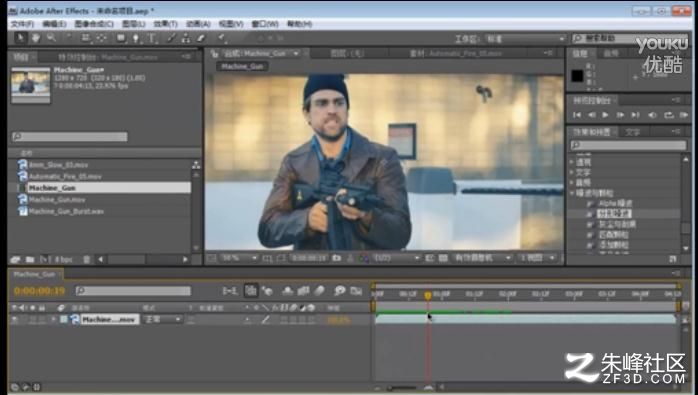Screen dimensions: 698x395
Task: Step to next frame in preview panel
Action: tap(620, 115)
